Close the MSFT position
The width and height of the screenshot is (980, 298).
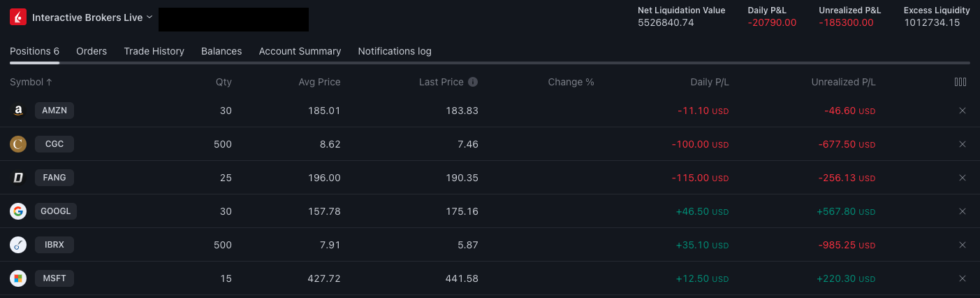pos(963,278)
